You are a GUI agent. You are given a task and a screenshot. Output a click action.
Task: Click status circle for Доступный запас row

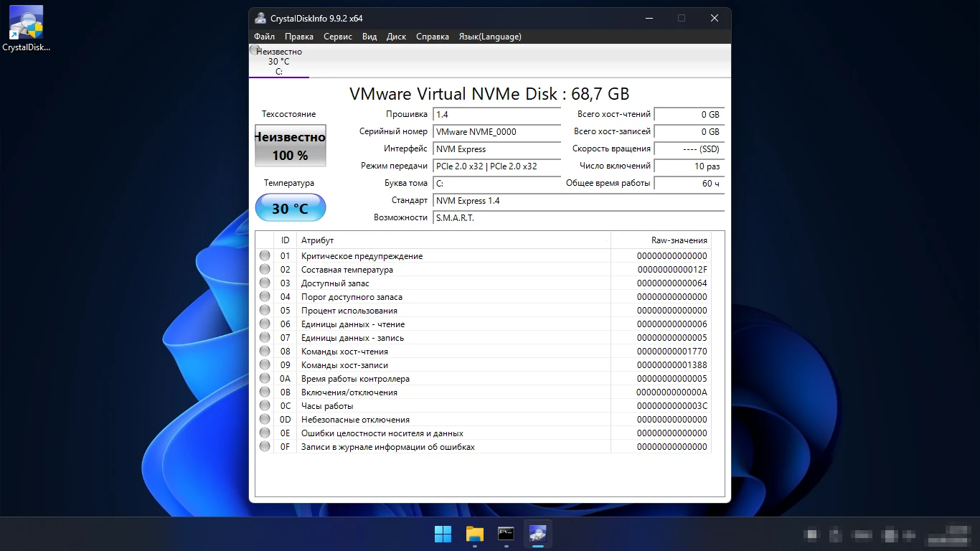coord(265,283)
